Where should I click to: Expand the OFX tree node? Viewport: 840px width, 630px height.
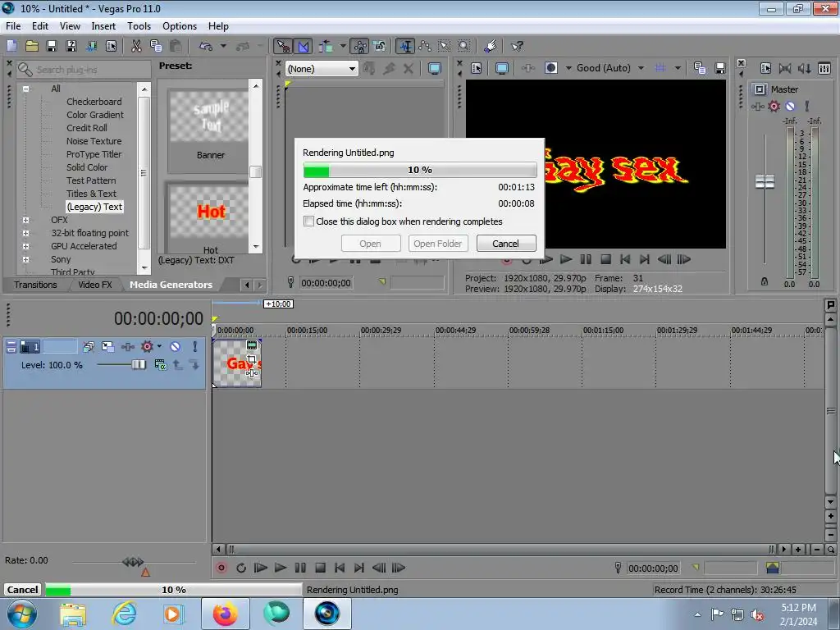[25, 220]
